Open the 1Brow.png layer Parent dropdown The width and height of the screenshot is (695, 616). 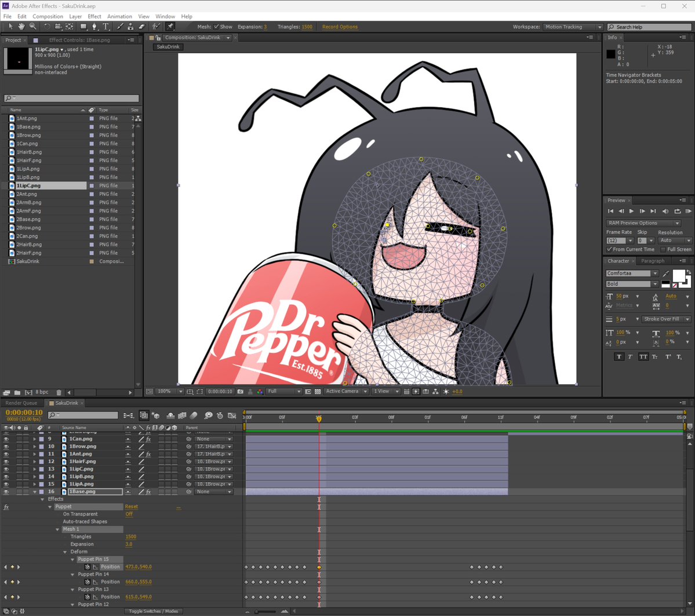(x=214, y=447)
